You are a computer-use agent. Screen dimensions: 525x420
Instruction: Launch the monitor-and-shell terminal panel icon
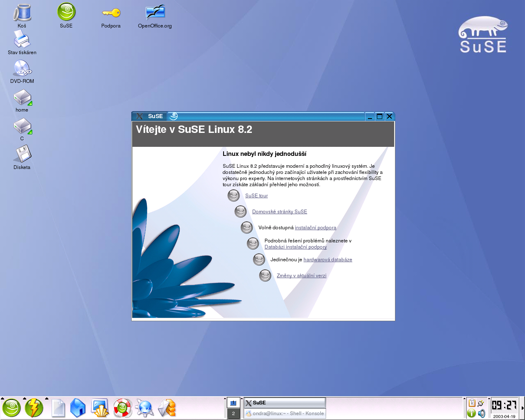tap(100, 408)
